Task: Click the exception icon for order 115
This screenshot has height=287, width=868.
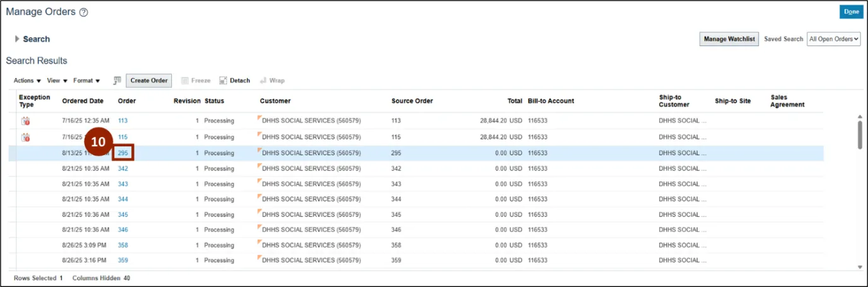Action: click(26, 137)
